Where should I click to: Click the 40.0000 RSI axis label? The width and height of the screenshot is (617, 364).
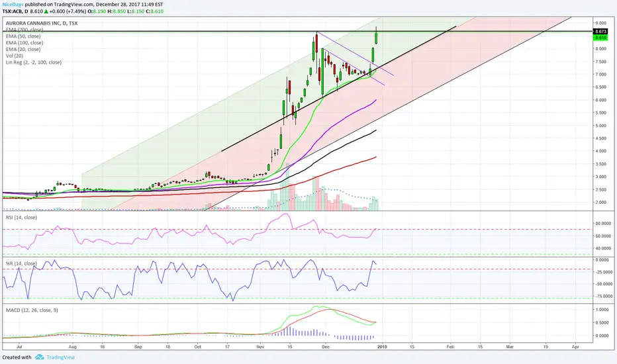pos(603,248)
